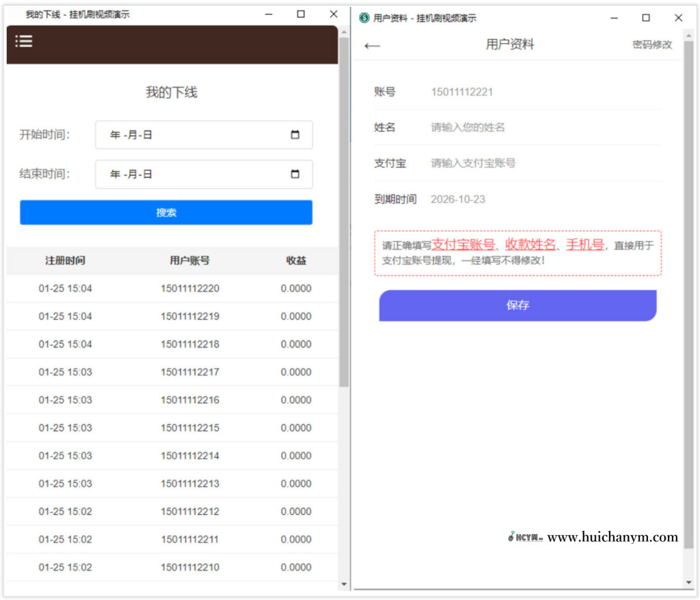
Task: Open the end date calendar picker icon
Action: pyautogui.click(x=295, y=174)
